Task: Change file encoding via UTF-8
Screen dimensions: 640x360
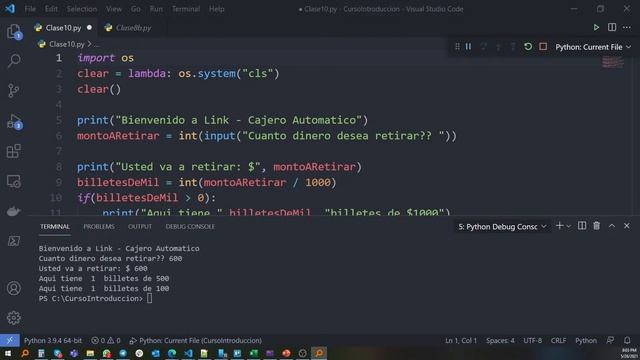Action: (533, 340)
